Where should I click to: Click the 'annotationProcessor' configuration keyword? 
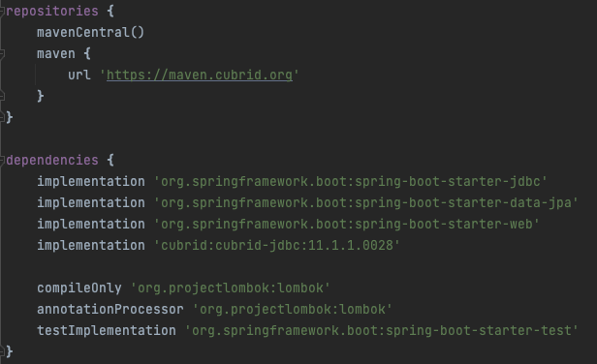pos(110,309)
